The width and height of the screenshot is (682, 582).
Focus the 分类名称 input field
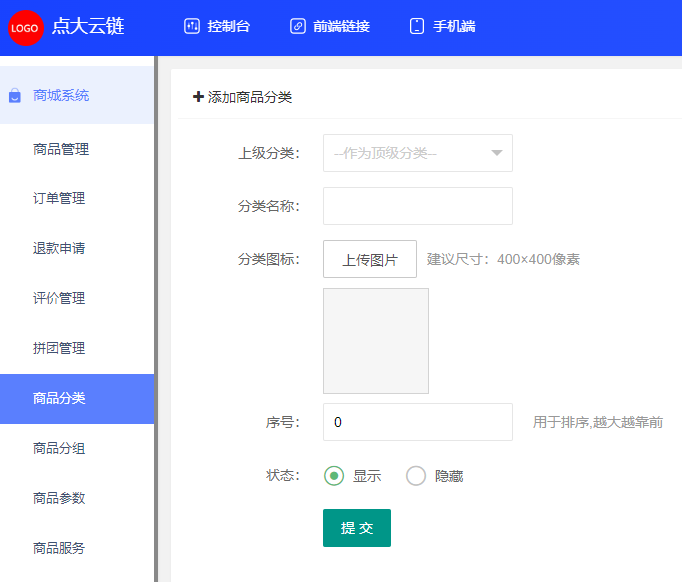pos(418,206)
